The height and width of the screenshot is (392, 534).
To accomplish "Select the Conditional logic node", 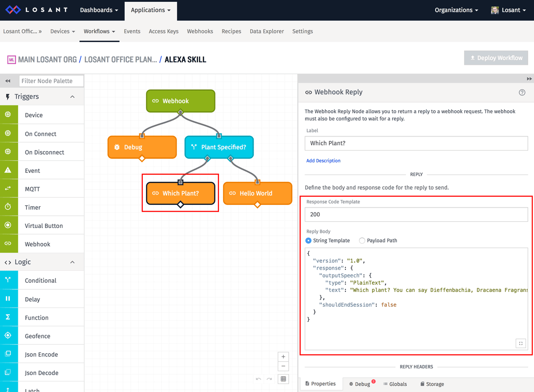I will tap(42, 280).
